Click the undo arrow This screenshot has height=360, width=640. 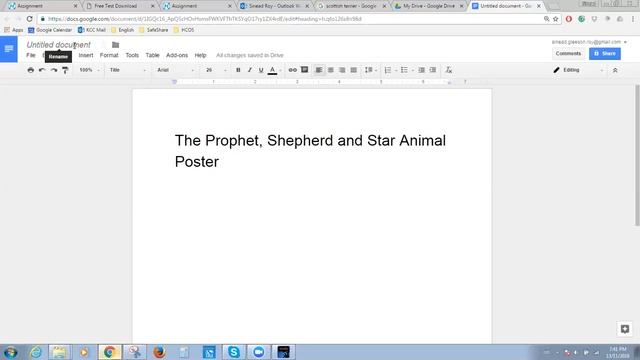coord(42,70)
